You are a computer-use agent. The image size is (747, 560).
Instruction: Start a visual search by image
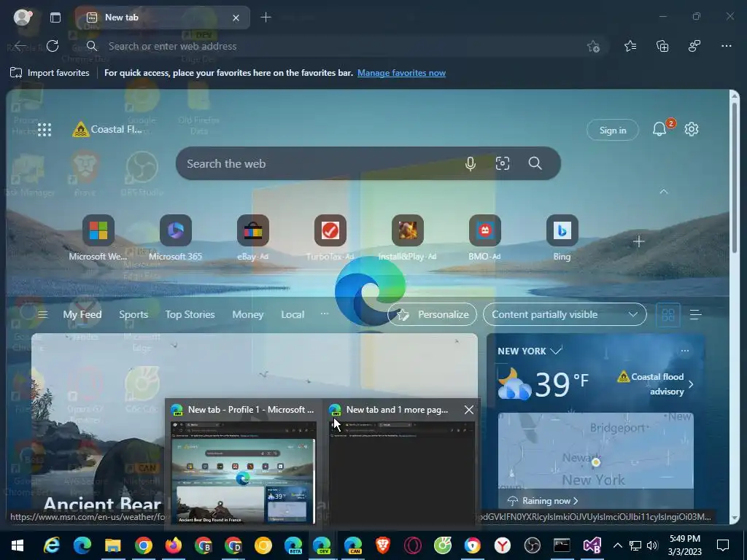(502, 164)
